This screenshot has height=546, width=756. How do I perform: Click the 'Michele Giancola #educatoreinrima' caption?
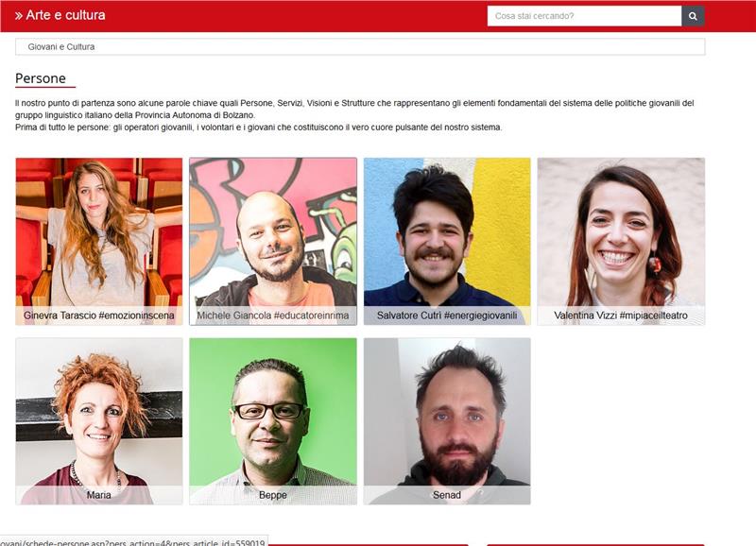pos(273,316)
